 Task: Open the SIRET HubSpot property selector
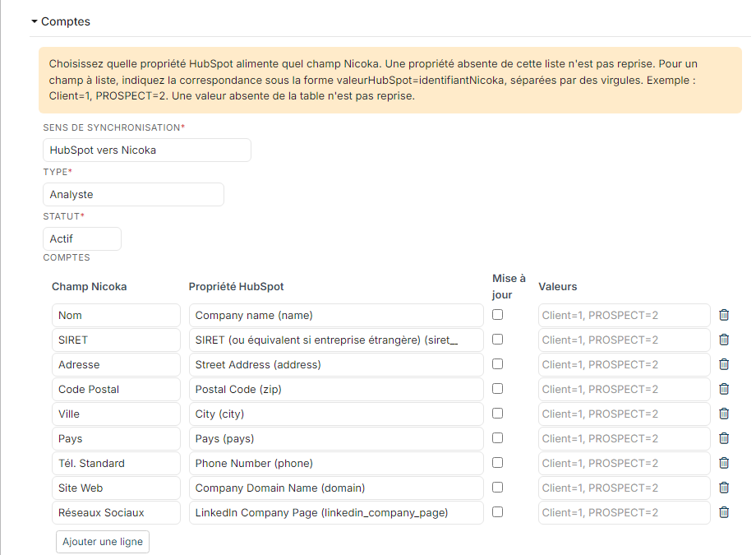(x=336, y=340)
